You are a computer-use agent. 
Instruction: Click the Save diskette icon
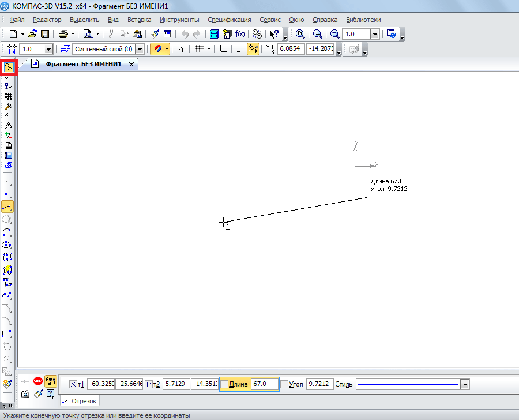pyautogui.click(x=45, y=34)
